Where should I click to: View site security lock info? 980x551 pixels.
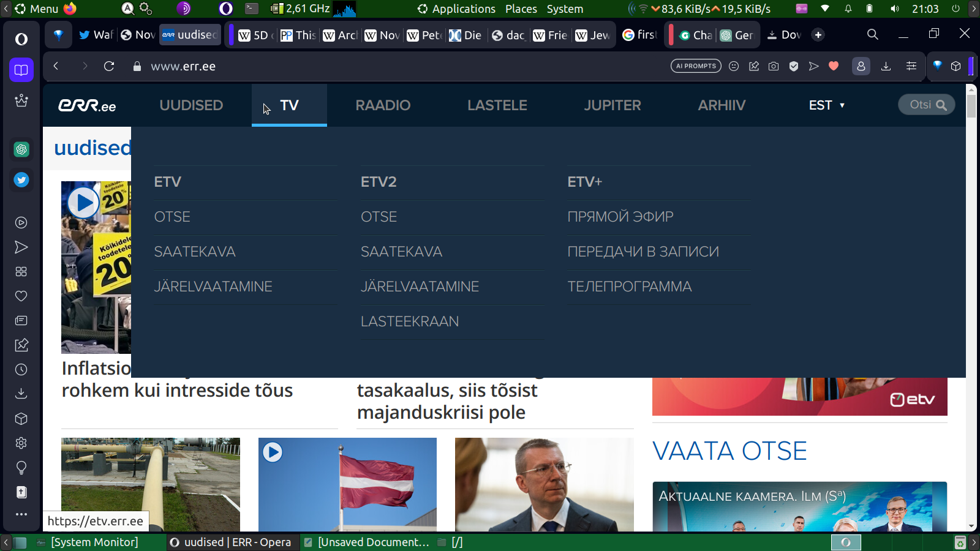tap(137, 66)
